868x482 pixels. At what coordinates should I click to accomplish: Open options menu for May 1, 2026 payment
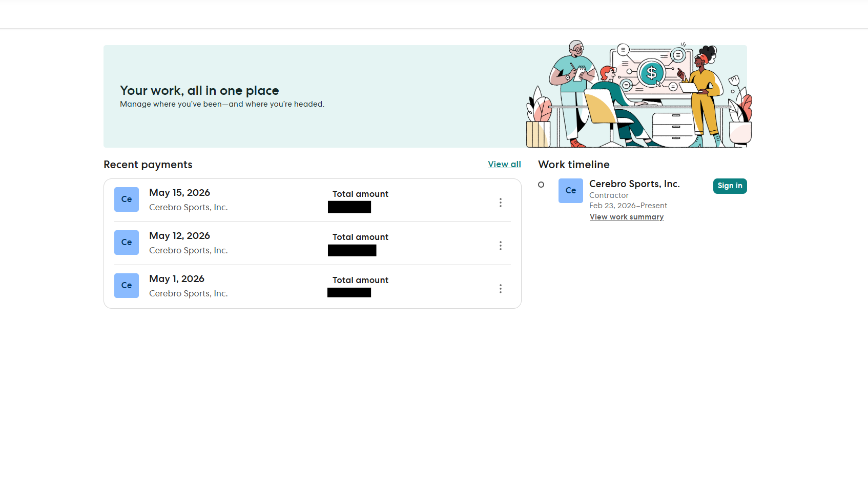[501, 289]
